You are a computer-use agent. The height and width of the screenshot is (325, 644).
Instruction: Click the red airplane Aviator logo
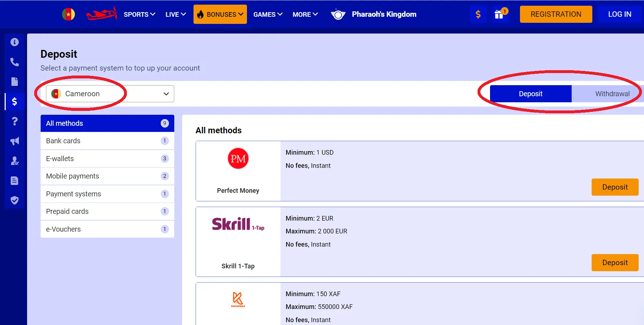pos(102,14)
